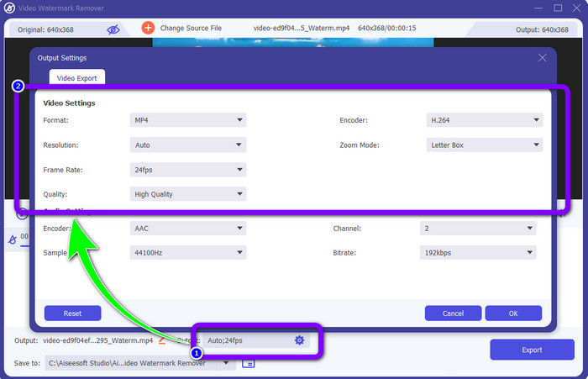Open output settings gear icon
Screen dimensions: 588x379
click(x=299, y=340)
